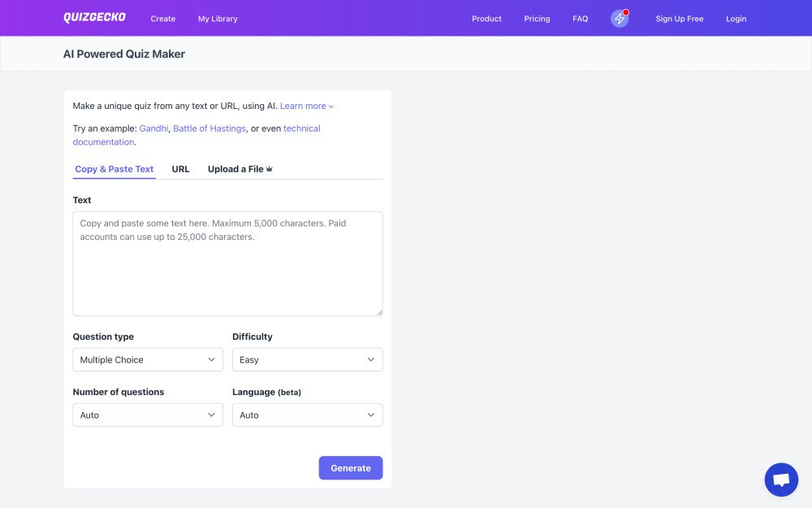Switch to Upload a File tab

pyautogui.click(x=235, y=169)
